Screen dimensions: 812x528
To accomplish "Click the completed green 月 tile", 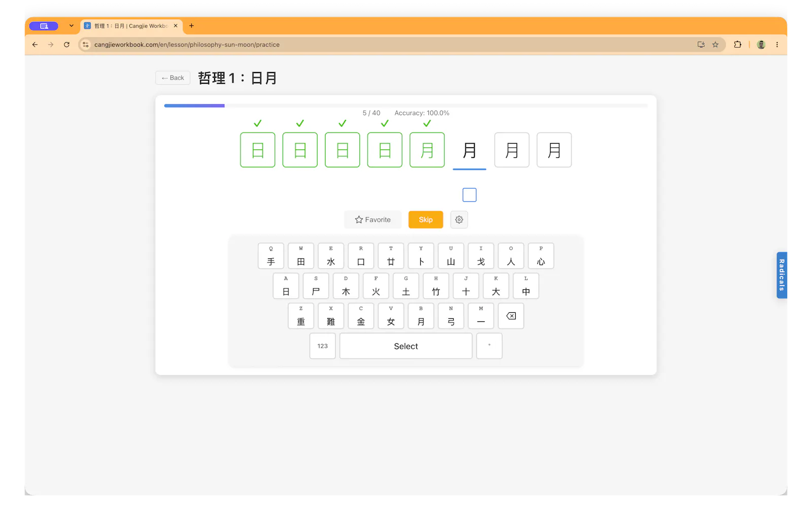I will pos(427,150).
